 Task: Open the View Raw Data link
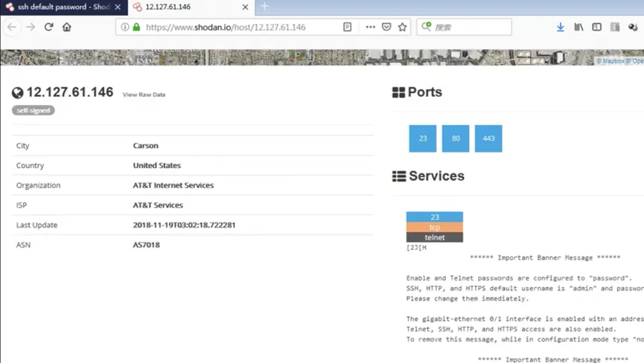(x=144, y=94)
